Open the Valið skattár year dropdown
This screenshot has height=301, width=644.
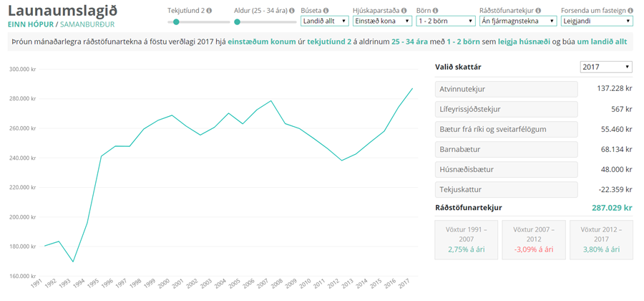[x=606, y=67]
